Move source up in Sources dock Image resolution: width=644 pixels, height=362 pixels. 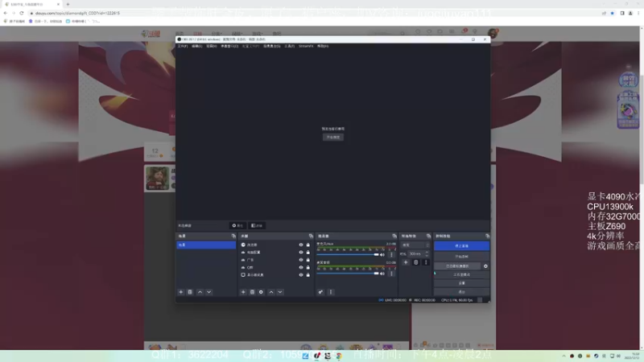[x=271, y=292]
